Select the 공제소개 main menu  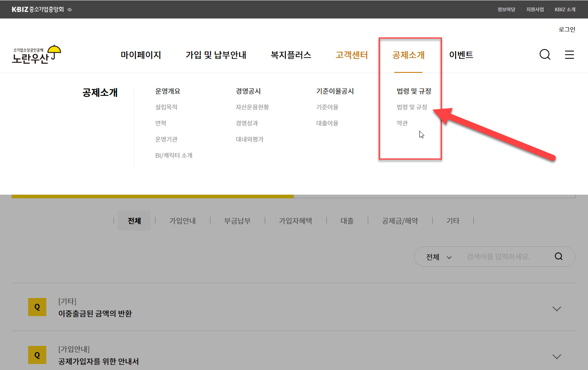tap(409, 55)
